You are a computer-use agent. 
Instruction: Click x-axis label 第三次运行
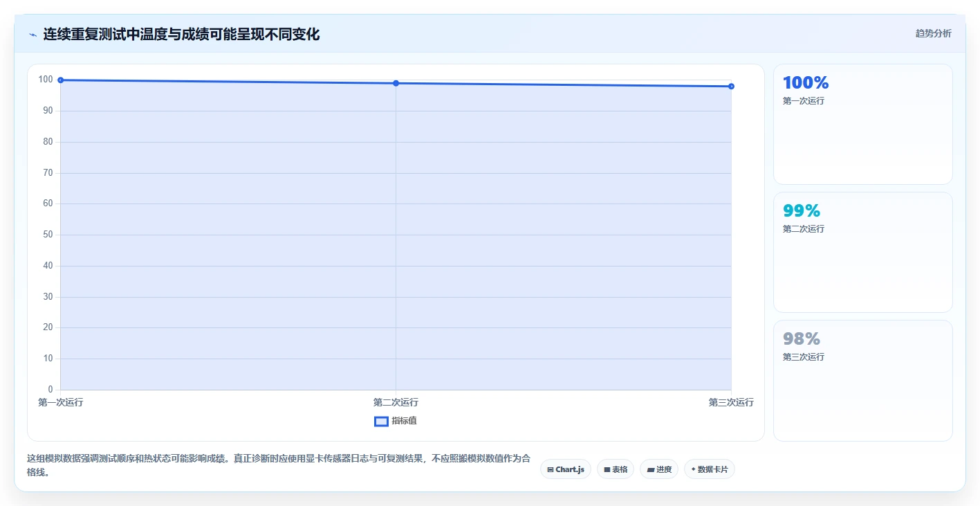731,402
